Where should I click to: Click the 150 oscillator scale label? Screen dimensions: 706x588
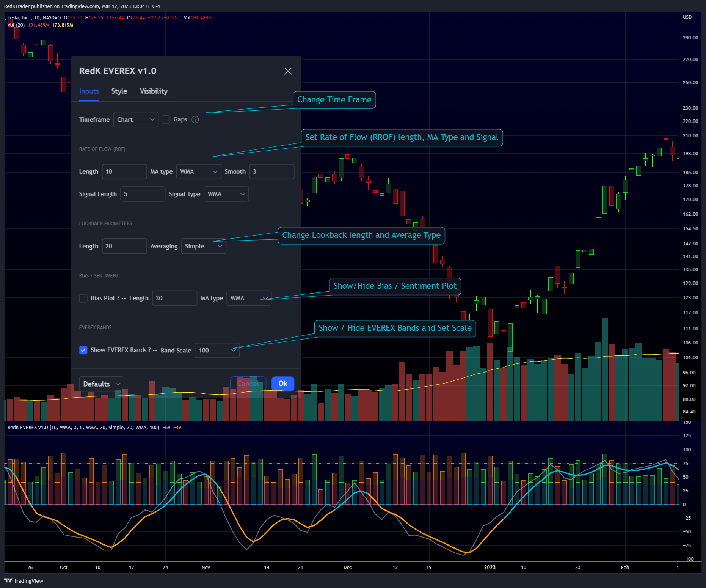coord(687,422)
